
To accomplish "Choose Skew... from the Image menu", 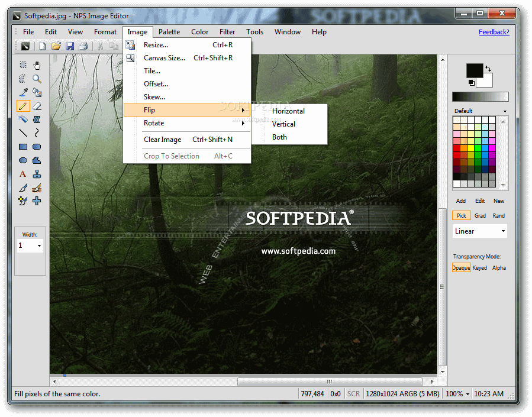I will [x=187, y=97].
